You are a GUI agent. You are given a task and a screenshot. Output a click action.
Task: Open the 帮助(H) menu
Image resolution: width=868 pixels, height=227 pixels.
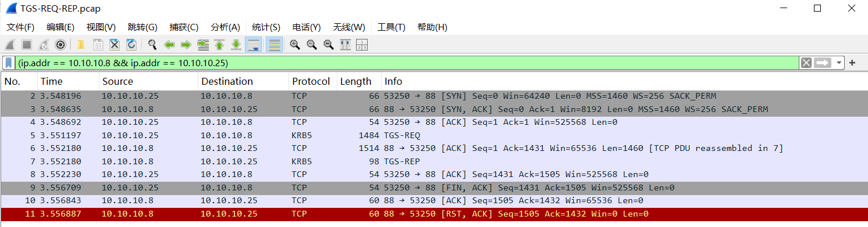point(432,27)
